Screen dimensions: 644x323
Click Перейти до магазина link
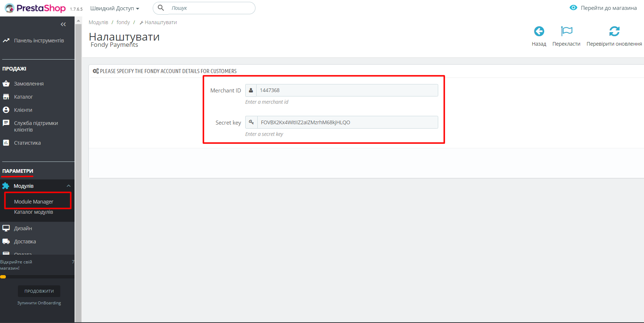(x=609, y=8)
